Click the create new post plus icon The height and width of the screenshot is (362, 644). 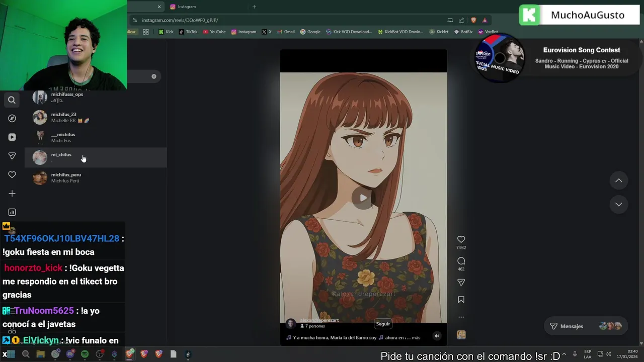tap(12, 194)
